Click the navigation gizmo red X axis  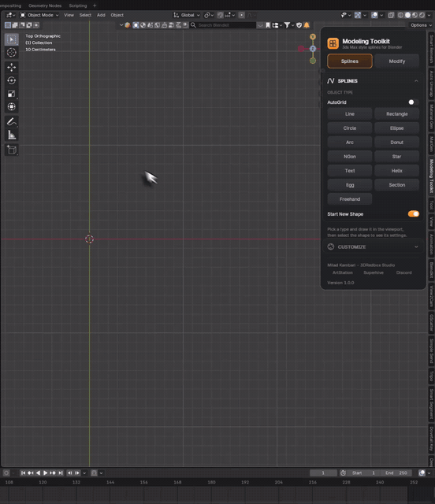coord(301,49)
